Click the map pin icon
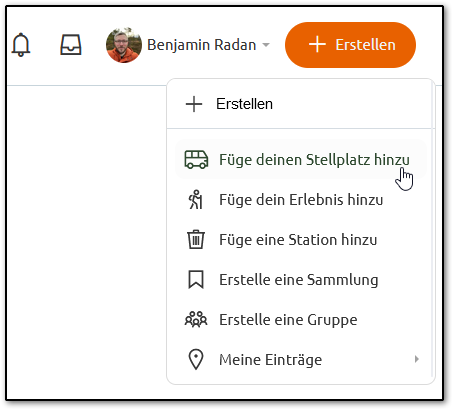453x410 pixels. coord(196,359)
